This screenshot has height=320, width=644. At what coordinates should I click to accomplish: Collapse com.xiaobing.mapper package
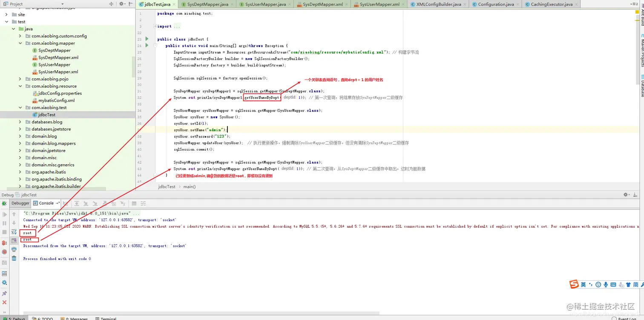pyautogui.click(x=20, y=43)
